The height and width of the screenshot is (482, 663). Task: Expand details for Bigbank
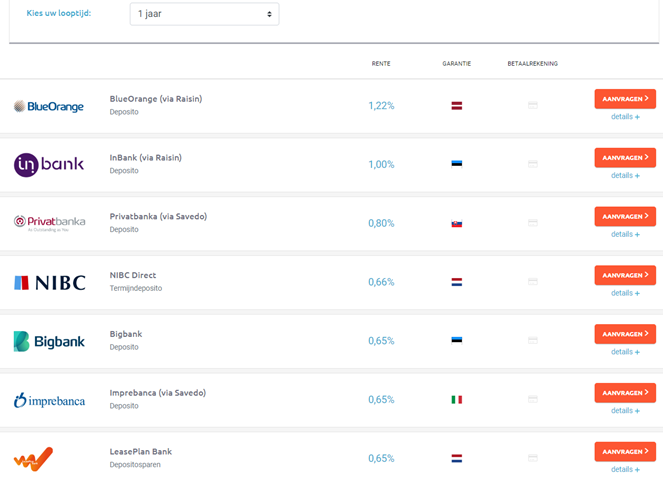click(x=625, y=352)
